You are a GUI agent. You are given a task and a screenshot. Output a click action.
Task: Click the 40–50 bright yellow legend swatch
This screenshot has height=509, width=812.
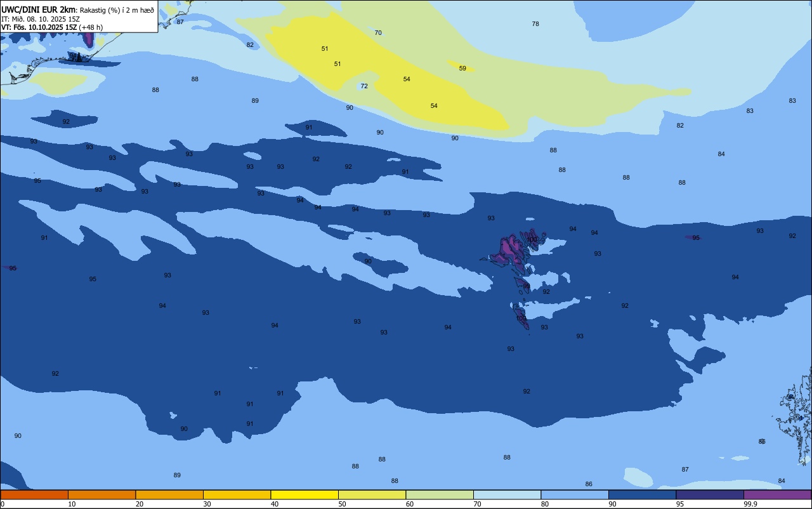(304, 494)
